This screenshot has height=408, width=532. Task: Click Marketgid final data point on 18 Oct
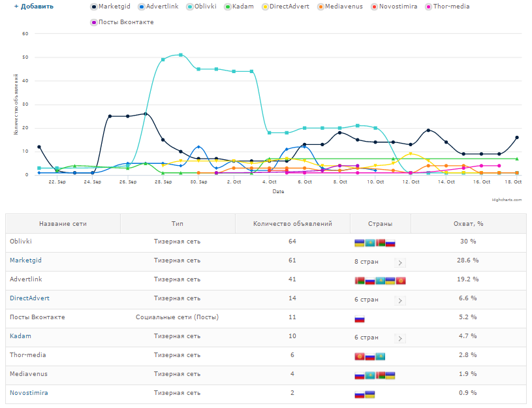tap(517, 138)
